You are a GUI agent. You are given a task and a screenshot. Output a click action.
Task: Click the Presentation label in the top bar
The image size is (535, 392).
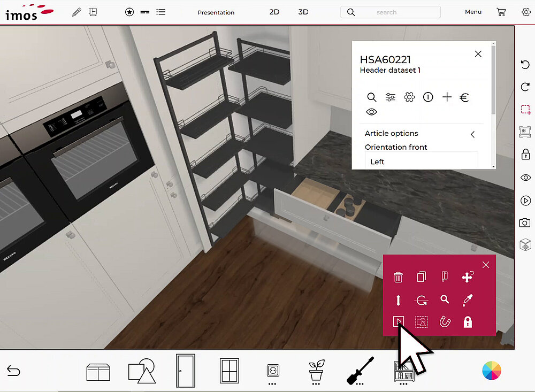tap(216, 12)
